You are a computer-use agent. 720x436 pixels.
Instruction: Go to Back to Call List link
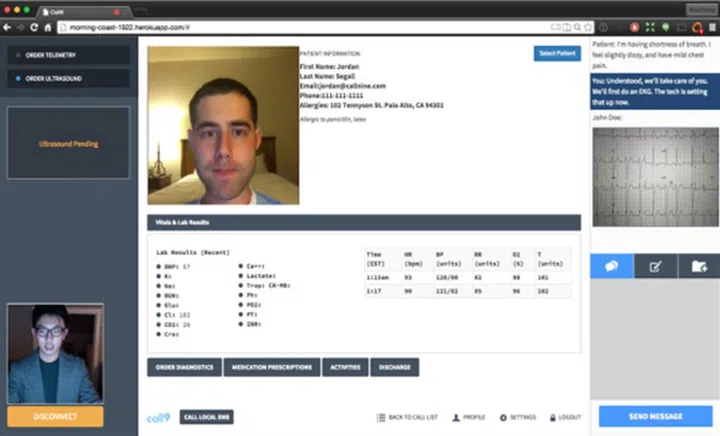tap(409, 417)
